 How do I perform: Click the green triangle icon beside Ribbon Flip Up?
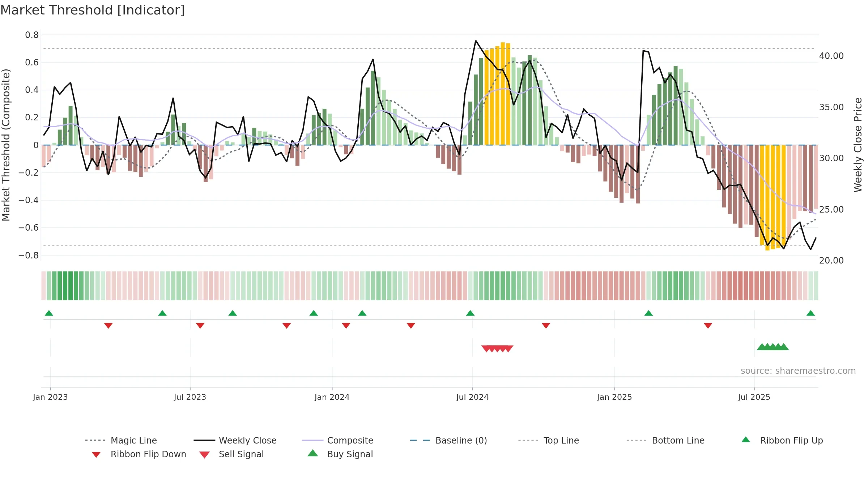[x=746, y=440]
